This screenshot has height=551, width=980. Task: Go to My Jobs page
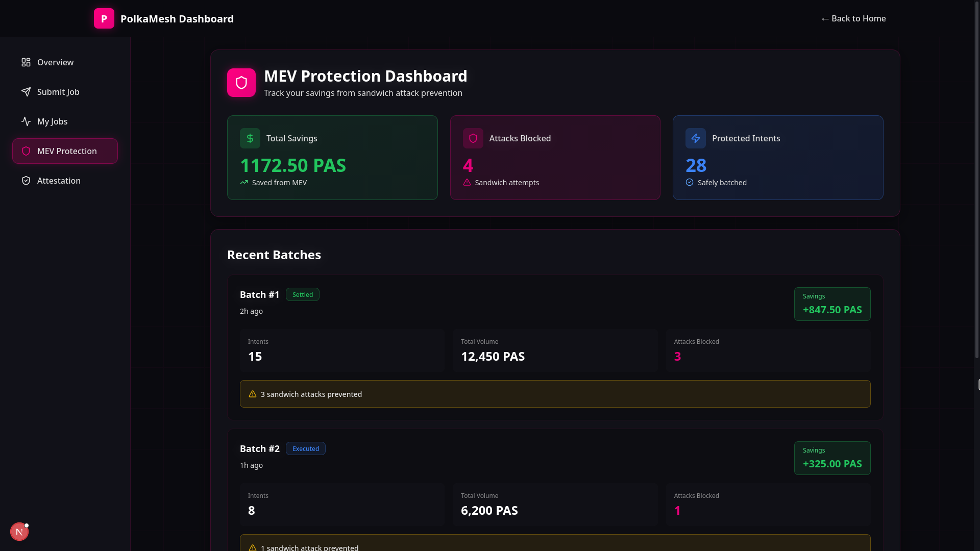click(x=52, y=121)
